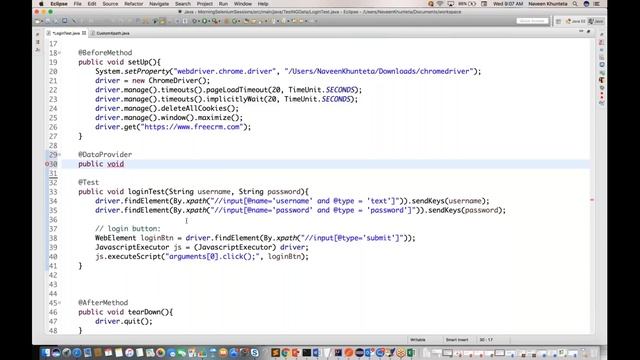
Task: Open the New dropdown arrow
Action: click(x=42, y=21)
